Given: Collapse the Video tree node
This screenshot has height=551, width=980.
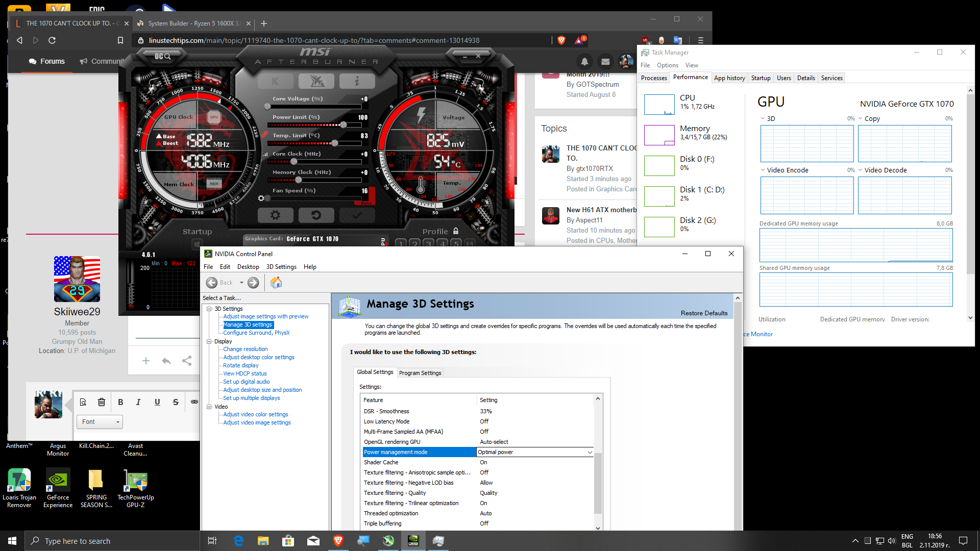Looking at the screenshot, I should [x=209, y=407].
